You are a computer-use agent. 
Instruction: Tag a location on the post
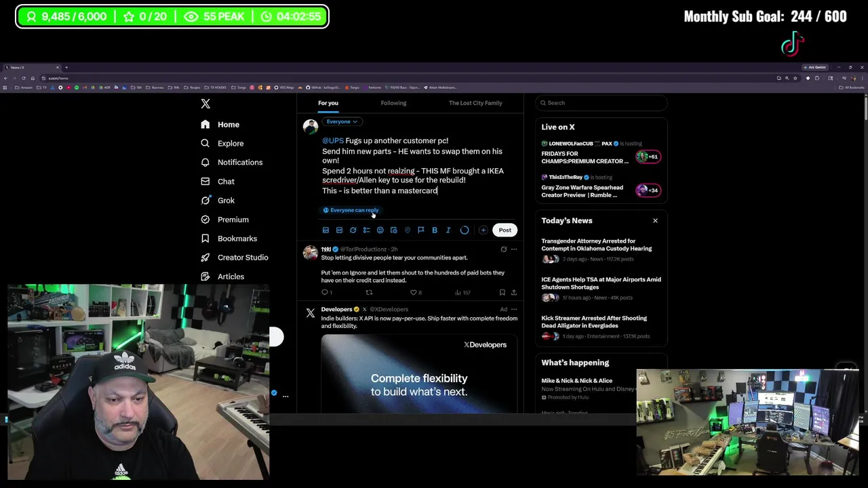click(407, 230)
